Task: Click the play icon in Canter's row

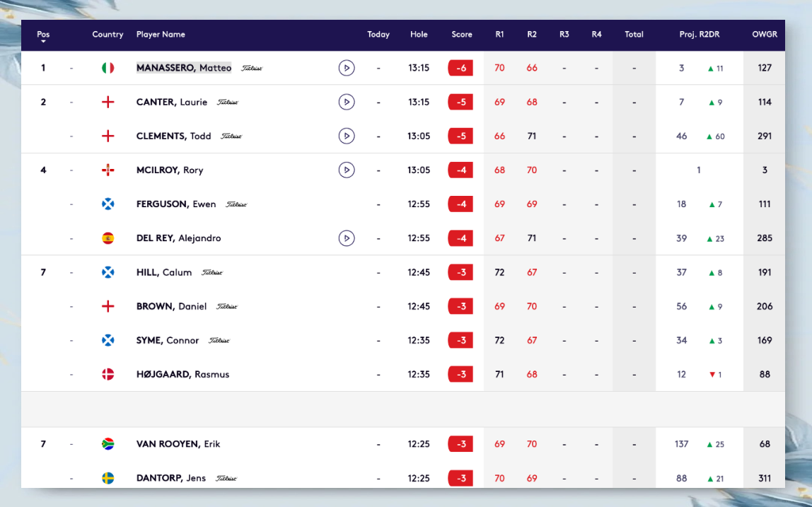Action: pos(346,102)
